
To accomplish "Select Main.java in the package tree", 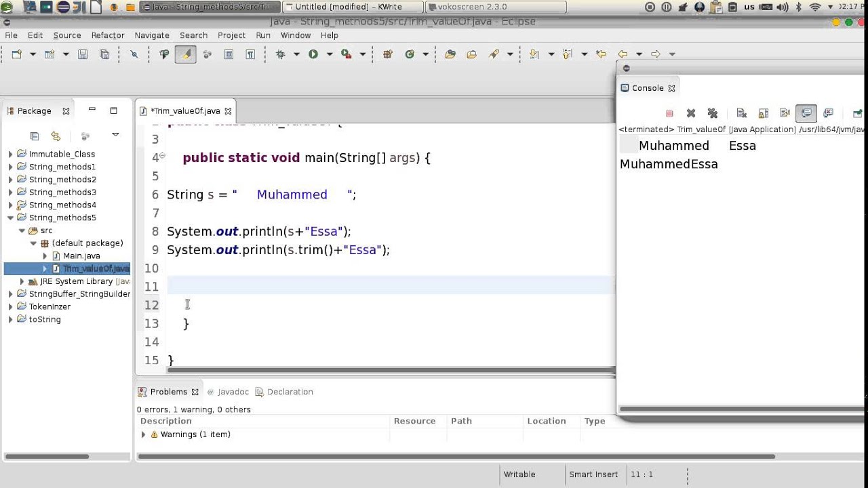I will (x=81, y=256).
